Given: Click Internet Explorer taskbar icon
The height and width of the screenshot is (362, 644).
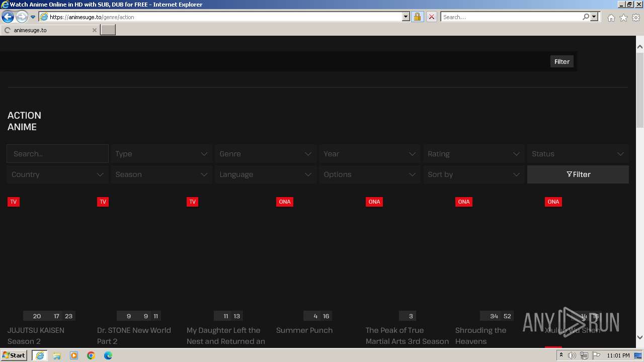Looking at the screenshot, I should (x=39, y=355).
